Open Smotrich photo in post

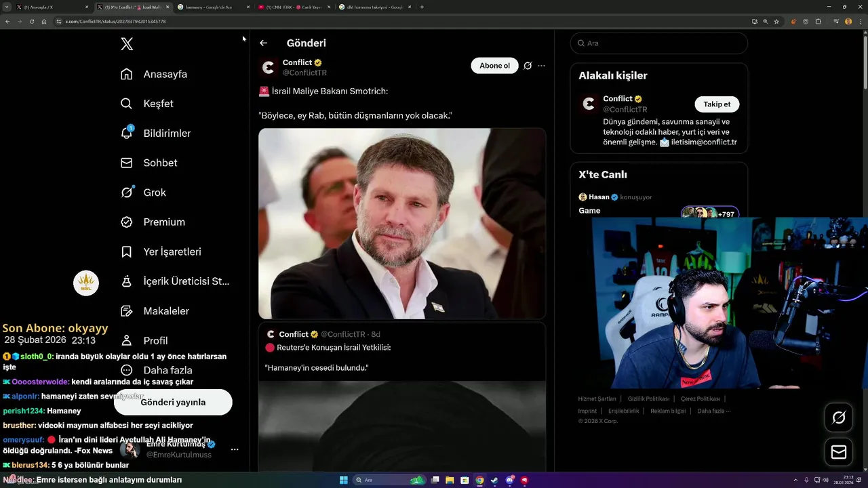402,223
